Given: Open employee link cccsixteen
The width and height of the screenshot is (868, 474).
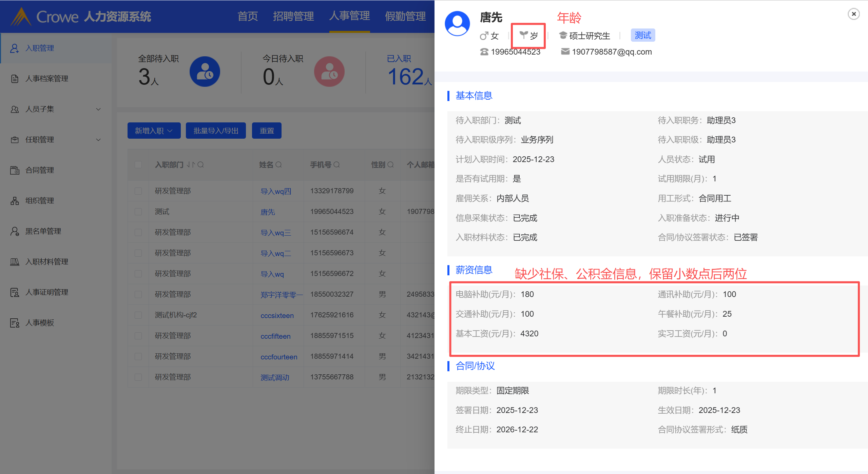Looking at the screenshot, I should click(277, 316).
